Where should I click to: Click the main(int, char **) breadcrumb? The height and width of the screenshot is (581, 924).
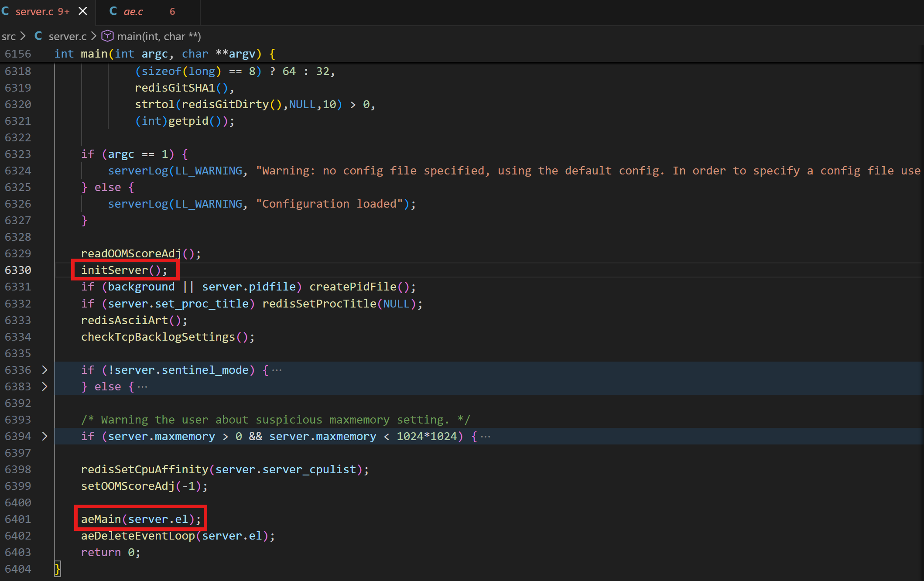(159, 36)
